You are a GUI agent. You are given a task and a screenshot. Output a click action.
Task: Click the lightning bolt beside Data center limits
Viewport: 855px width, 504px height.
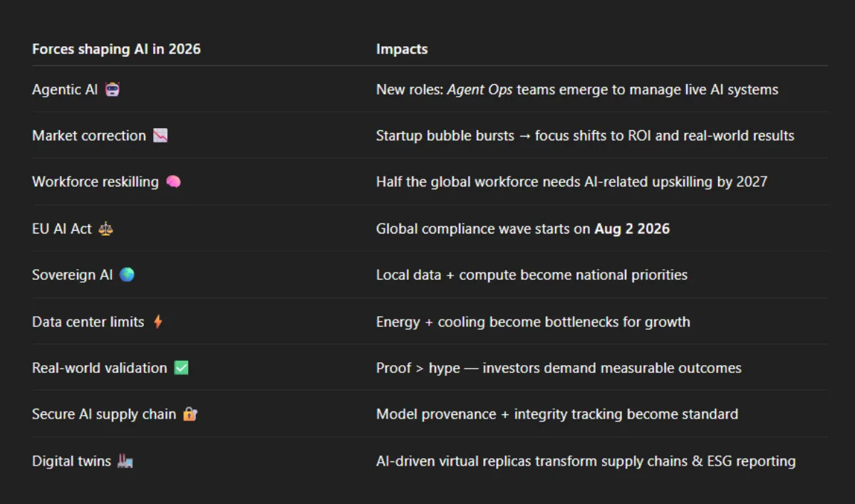click(158, 322)
